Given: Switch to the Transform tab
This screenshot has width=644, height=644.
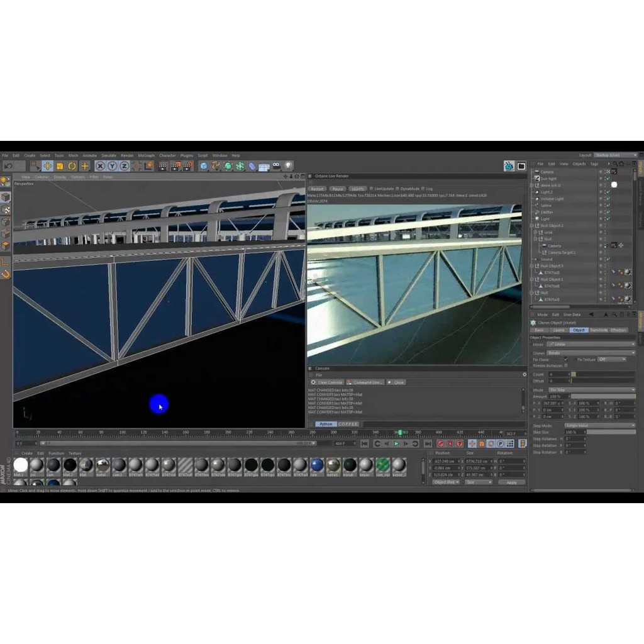Looking at the screenshot, I should (x=599, y=330).
